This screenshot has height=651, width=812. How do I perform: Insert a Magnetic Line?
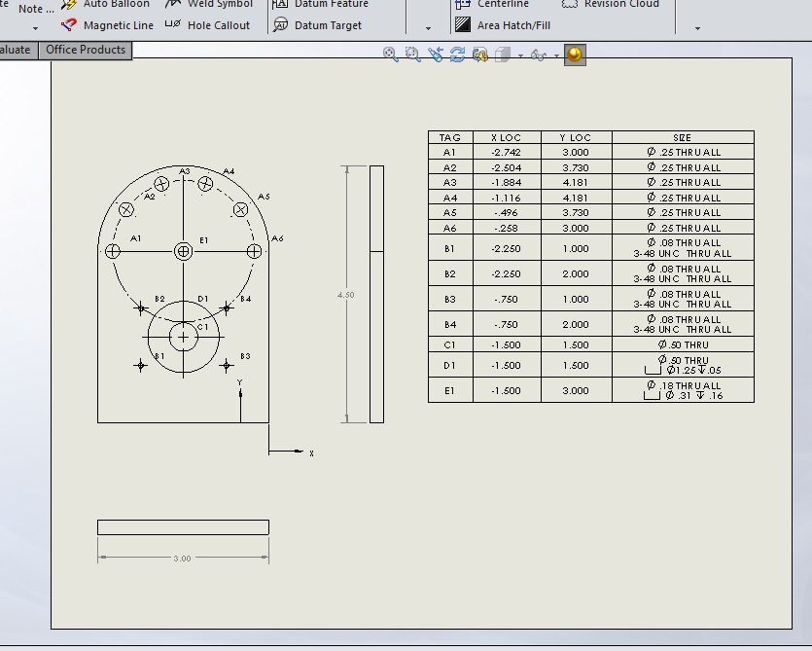107,25
